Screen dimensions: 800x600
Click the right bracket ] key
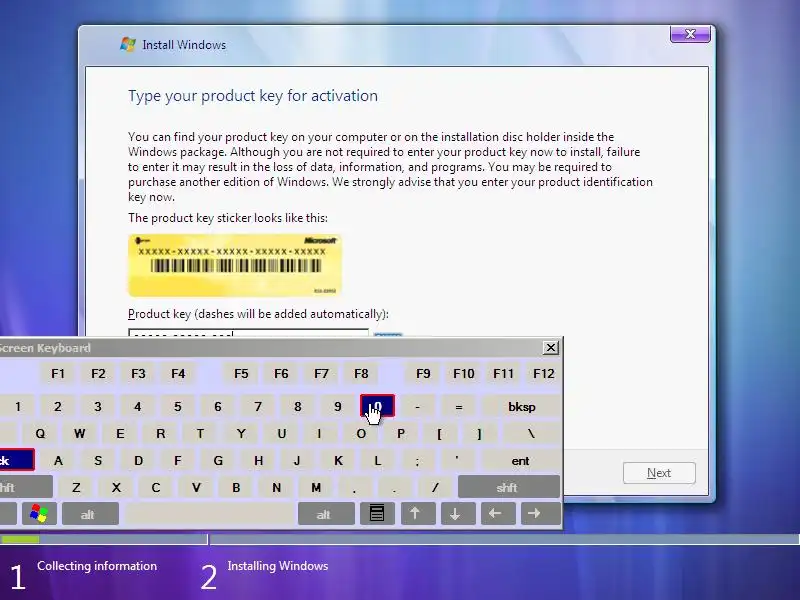click(479, 434)
